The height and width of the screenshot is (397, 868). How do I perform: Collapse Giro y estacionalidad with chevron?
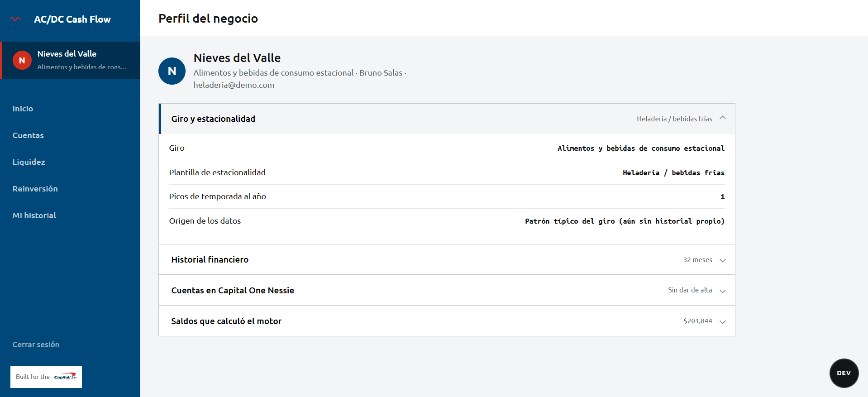(723, 118)
